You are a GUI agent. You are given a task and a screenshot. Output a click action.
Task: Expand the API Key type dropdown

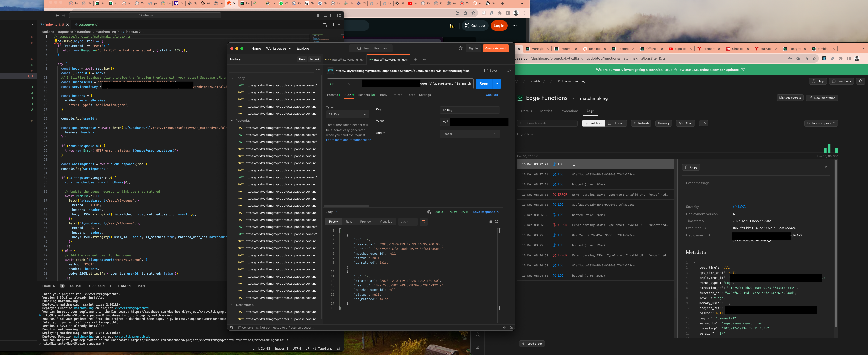[x=347, y=115]
